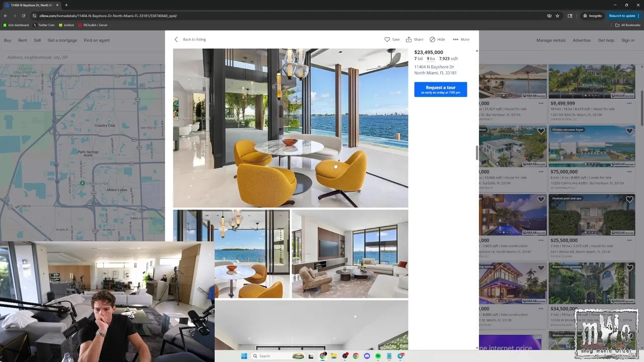
Task: Open the Get a mortgage menu
Action: pos(62,40)
